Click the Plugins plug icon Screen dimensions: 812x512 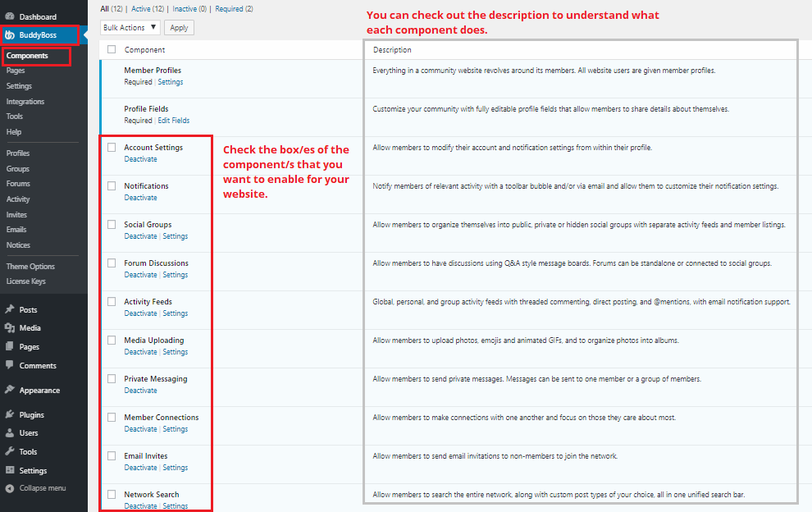tap(10, 414)
